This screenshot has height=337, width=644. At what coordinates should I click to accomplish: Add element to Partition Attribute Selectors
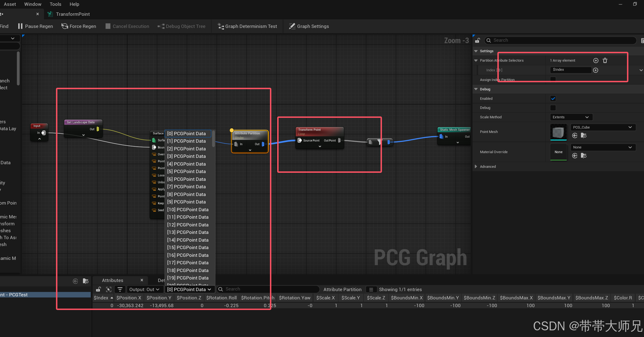(x=596, y=61)
